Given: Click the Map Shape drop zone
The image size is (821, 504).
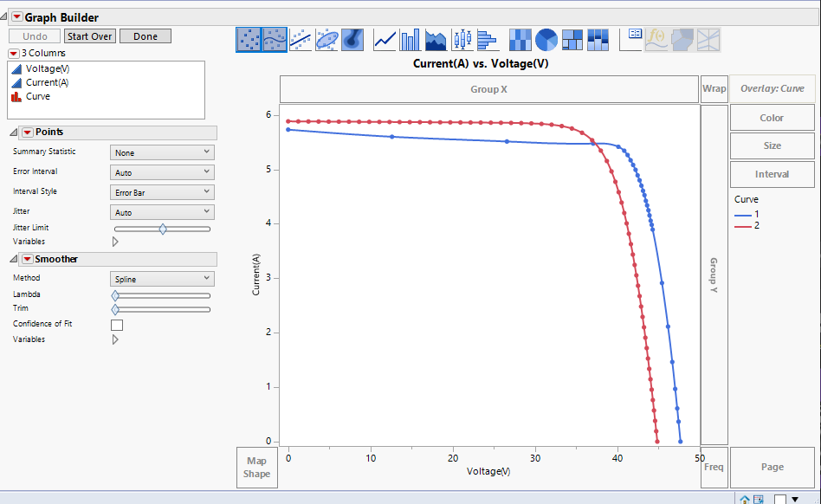Looking at the screenshot, I should [x=257, y=468].
